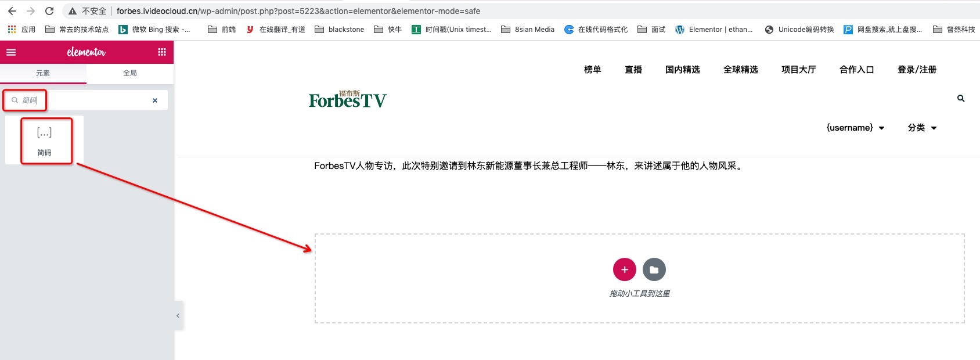Open the Chrome apps 应用 shortcut
The image size is (980, 360).
tap(21, 30)
